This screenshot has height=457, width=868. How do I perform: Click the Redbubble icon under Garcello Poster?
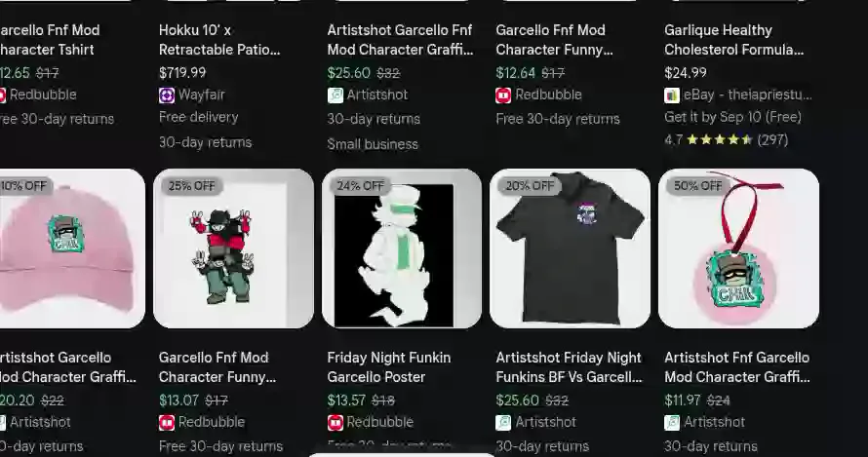pyautogui.click(x=335, y=423)
